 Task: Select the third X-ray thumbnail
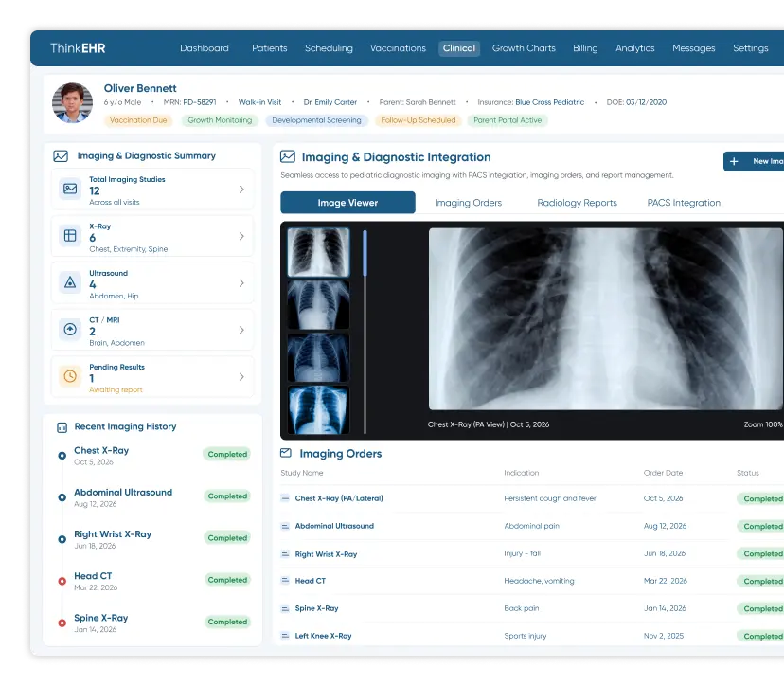tap(318, 357)
